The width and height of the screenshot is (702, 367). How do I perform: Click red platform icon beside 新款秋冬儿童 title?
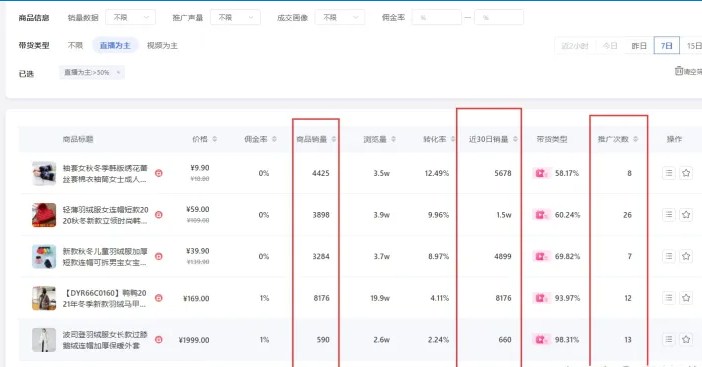pyautogui.click(x=158, y=256)
